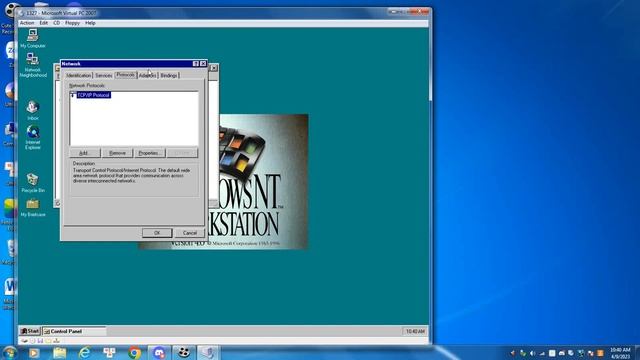The height and width of the screenshot is (360, 640).
Task: Click the hard disk status icon in Virtual PC
Action: click(x=24, y=340)
